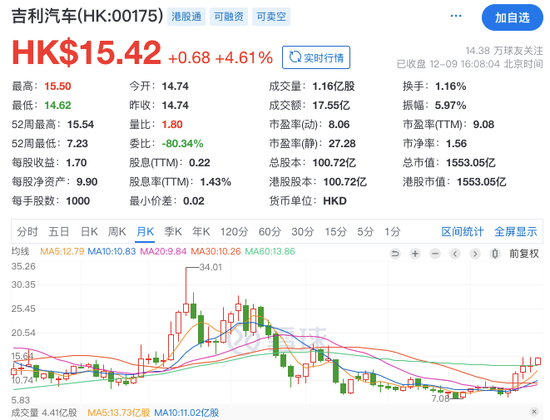Click the HK$15.42 current price
The height and width of the screenshot is (420, 550).
[x=87, y=53]
